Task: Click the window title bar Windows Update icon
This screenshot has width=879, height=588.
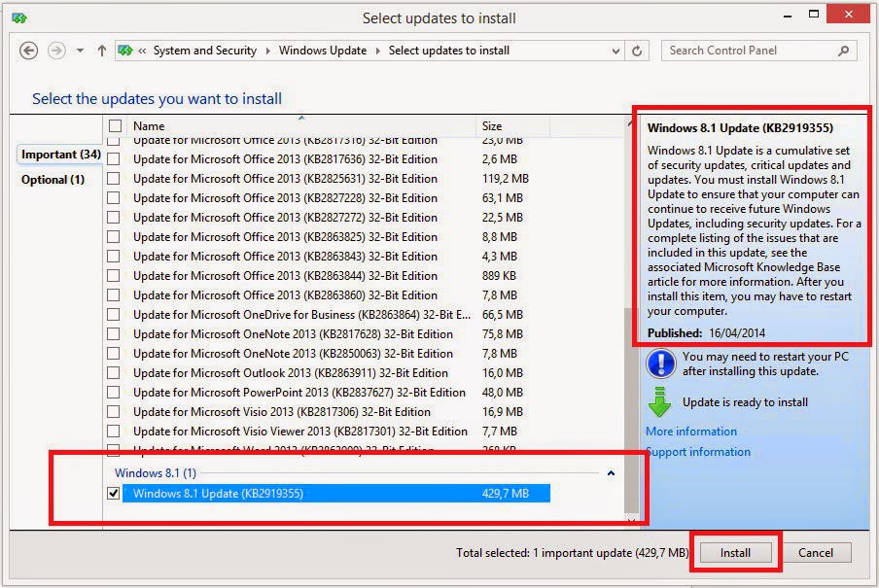Action: point(19,17)
